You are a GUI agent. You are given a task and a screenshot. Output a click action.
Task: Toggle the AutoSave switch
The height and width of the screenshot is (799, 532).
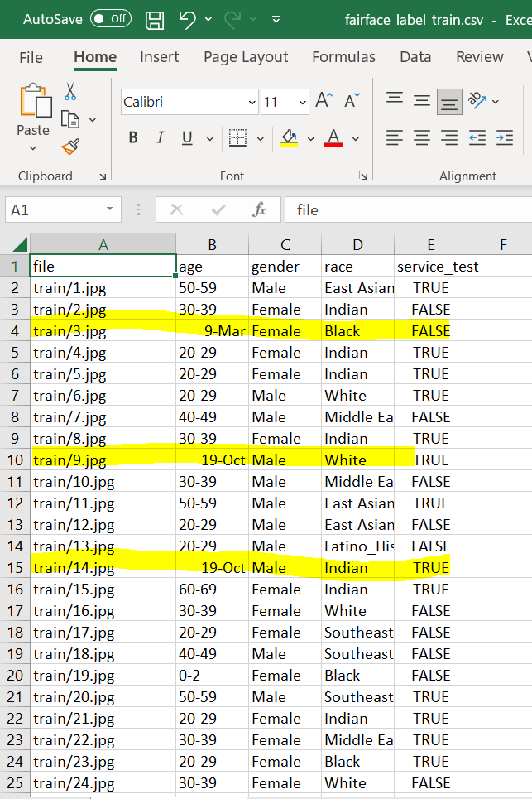(111, 19)
